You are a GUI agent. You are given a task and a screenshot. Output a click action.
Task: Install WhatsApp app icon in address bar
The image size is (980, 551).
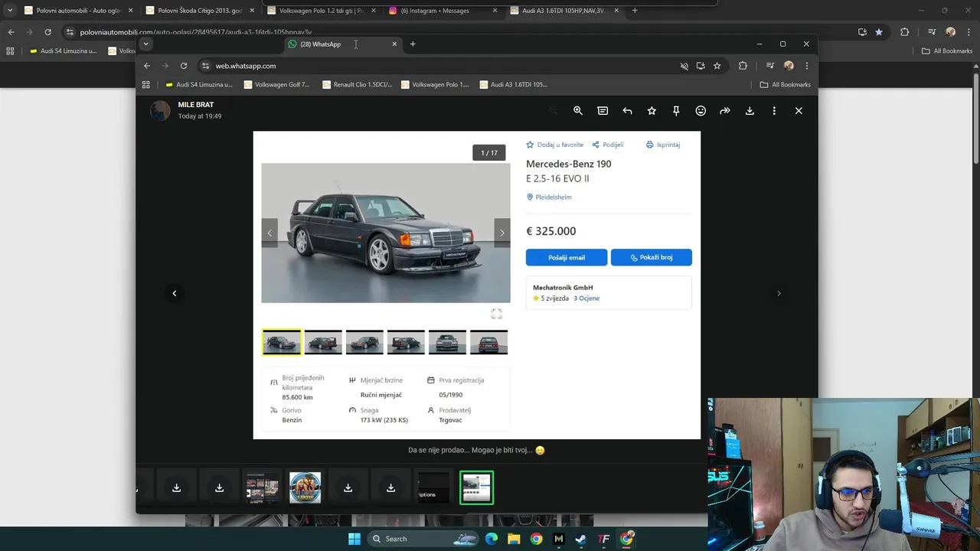(701, 66)
